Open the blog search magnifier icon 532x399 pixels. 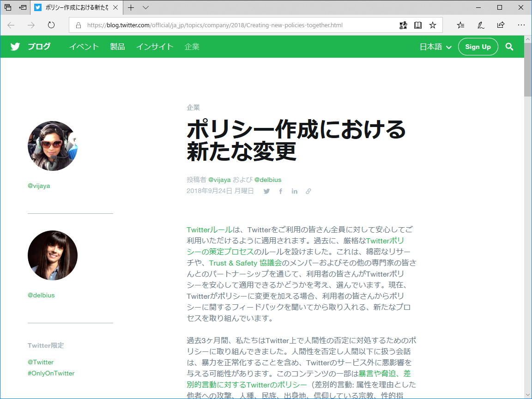[509, 47]
